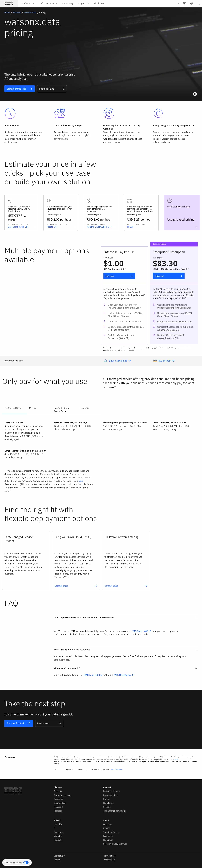The image size is (202, 868).
Task: Open the search icon in the header
Action: click(178, 3)
